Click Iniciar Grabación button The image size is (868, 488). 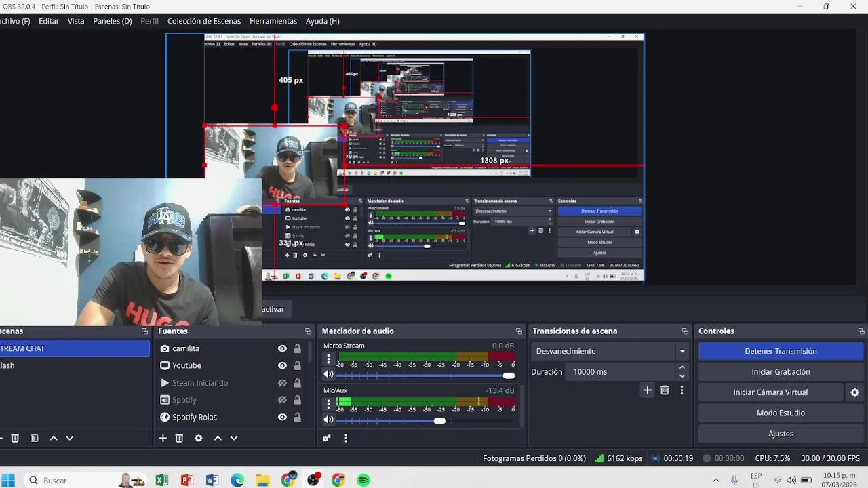pos(781,372)
